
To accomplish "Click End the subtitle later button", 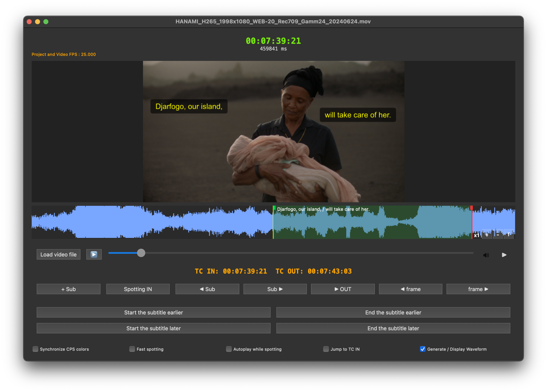I will (x=393, y=328).
